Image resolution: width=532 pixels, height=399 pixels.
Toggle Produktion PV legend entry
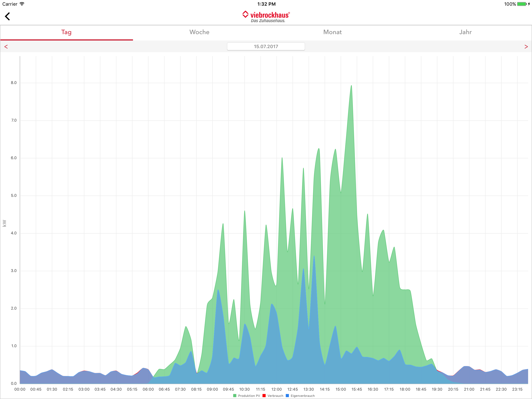point(247,396)
